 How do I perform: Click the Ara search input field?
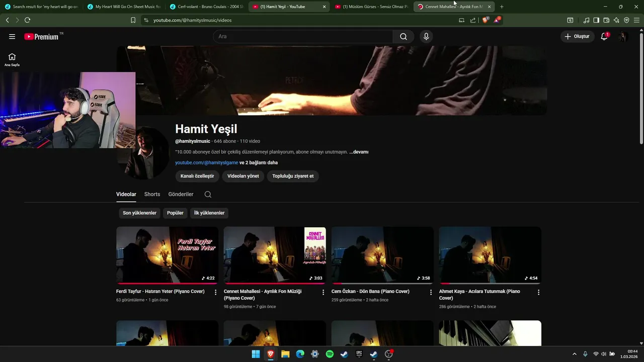click(303, 36)
